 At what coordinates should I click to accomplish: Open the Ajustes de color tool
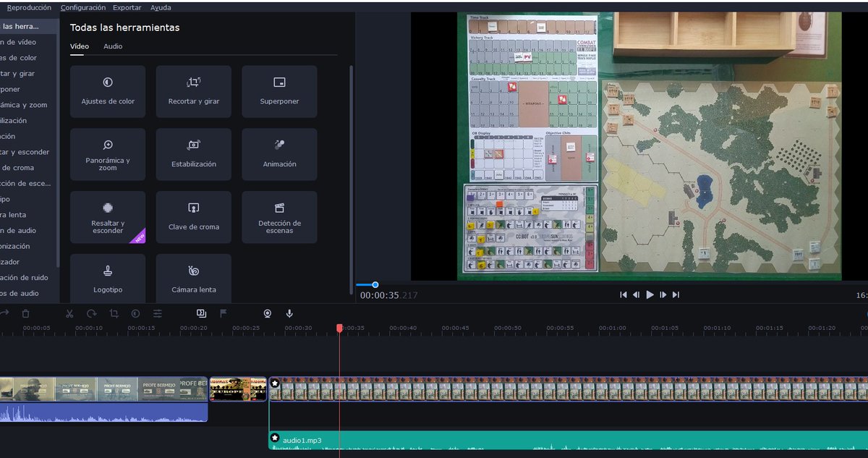point(108,92)
